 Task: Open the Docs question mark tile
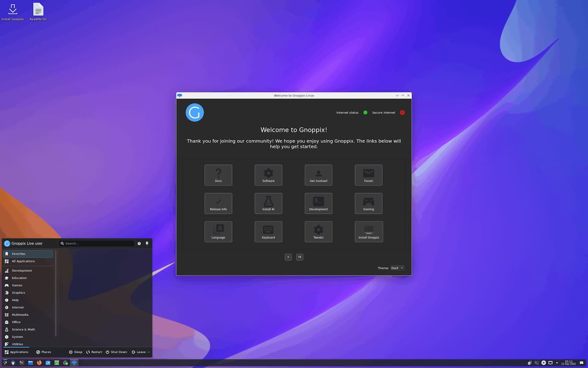pos(218,175)
